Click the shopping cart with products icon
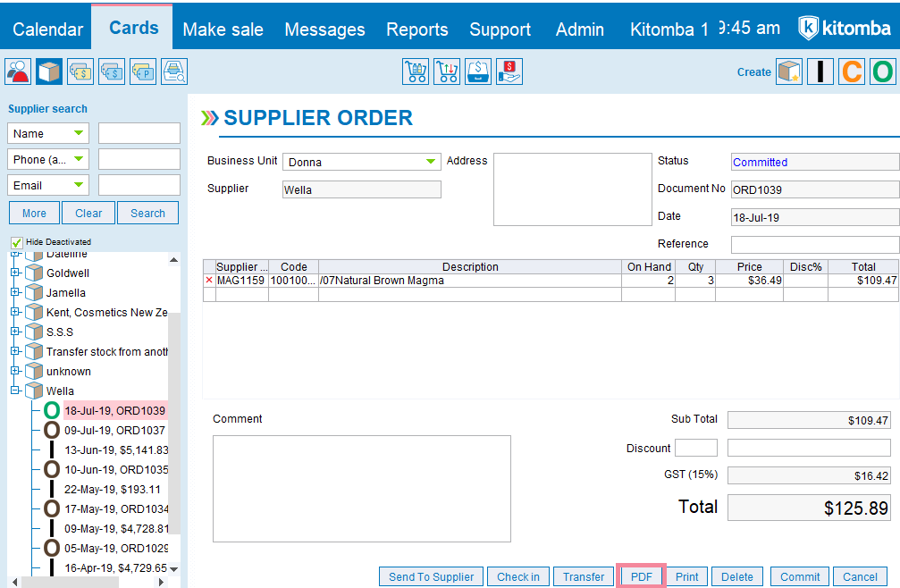 416,71
